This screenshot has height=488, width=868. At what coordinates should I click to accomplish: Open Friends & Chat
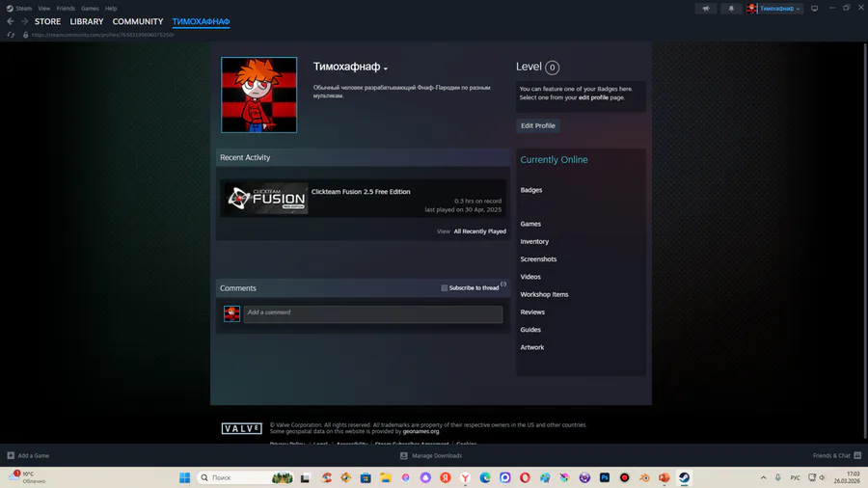click(x=836, y=456)
